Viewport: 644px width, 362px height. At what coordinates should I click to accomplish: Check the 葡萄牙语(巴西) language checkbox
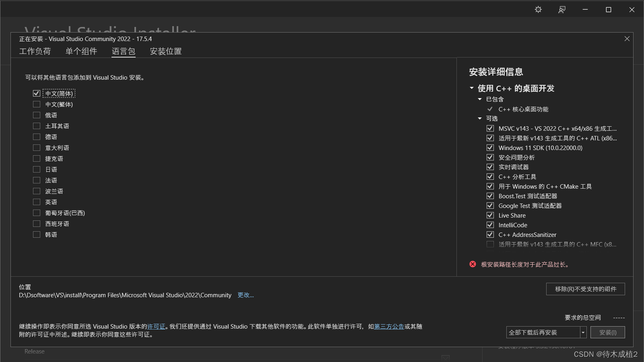click(37, 213)
